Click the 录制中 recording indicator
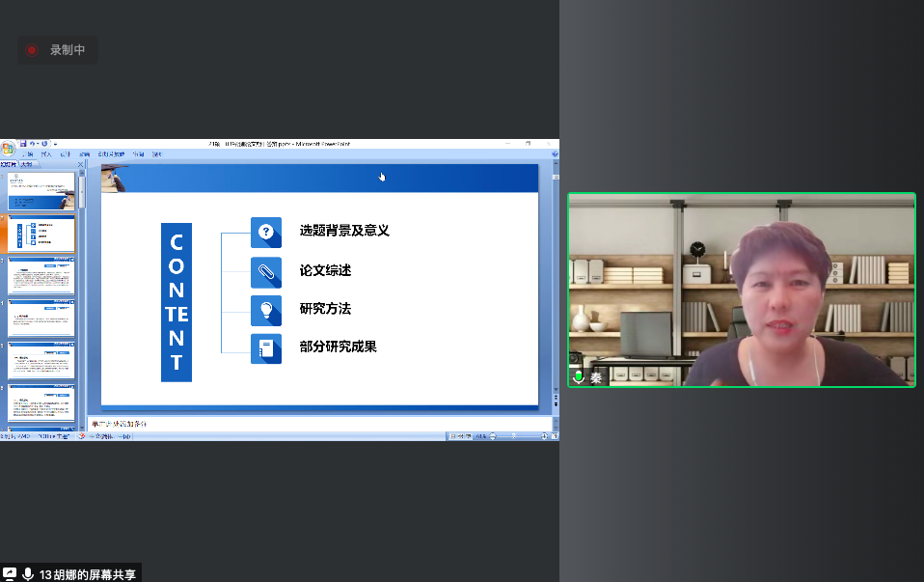The width and height of the screenshot is (924, 582). (x=57, y=50)
